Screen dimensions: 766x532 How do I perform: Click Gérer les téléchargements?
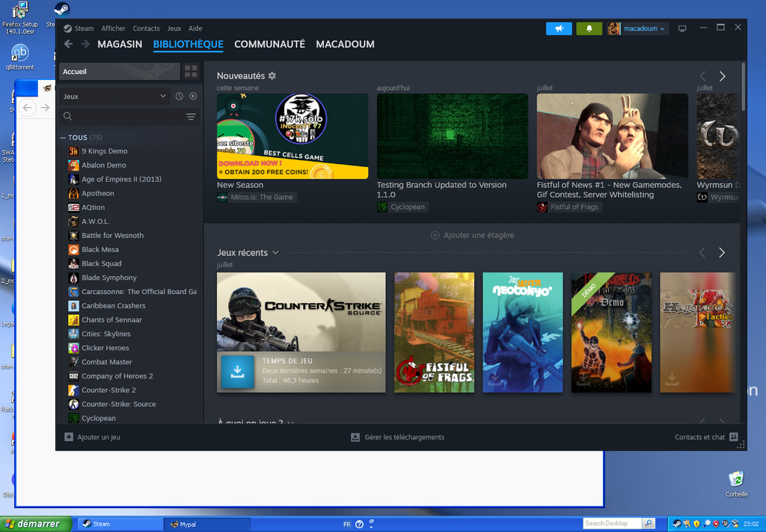(398, 437)
